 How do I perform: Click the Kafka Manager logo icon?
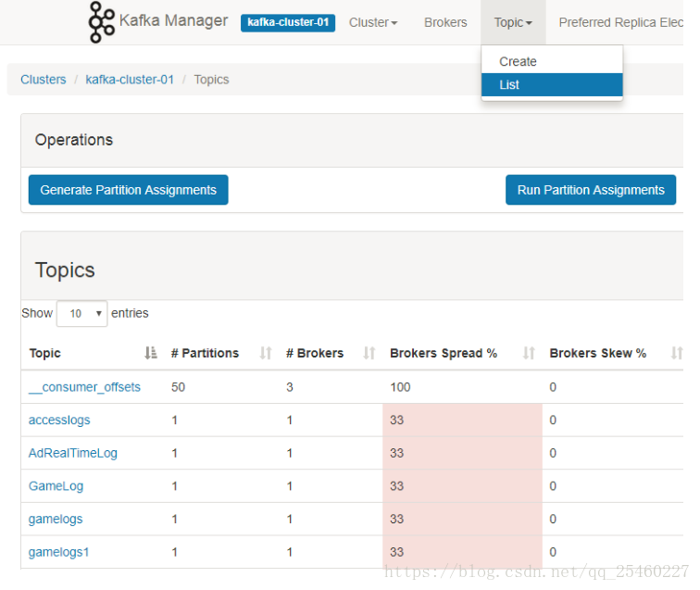coord(101,22)
